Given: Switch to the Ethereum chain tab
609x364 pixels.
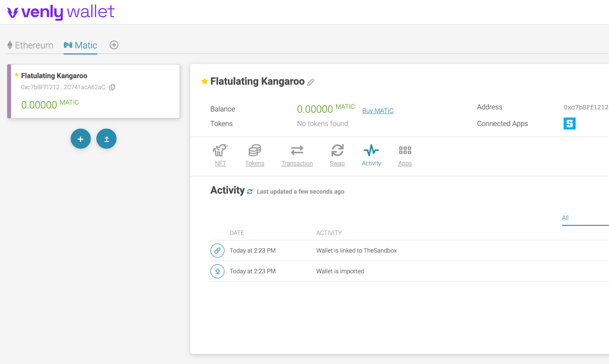Looking at the screenshot, I should [x=30, y=45].
